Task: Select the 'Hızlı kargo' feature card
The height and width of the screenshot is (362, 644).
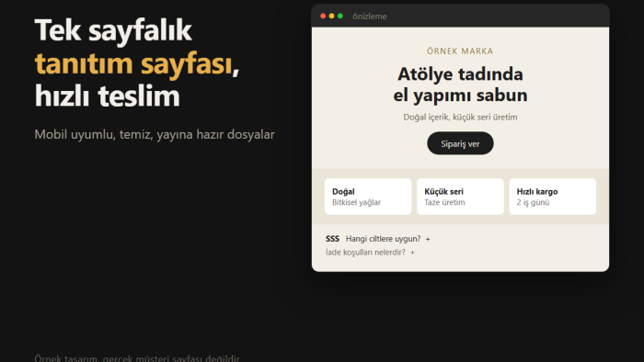Action: coord(552,197)
